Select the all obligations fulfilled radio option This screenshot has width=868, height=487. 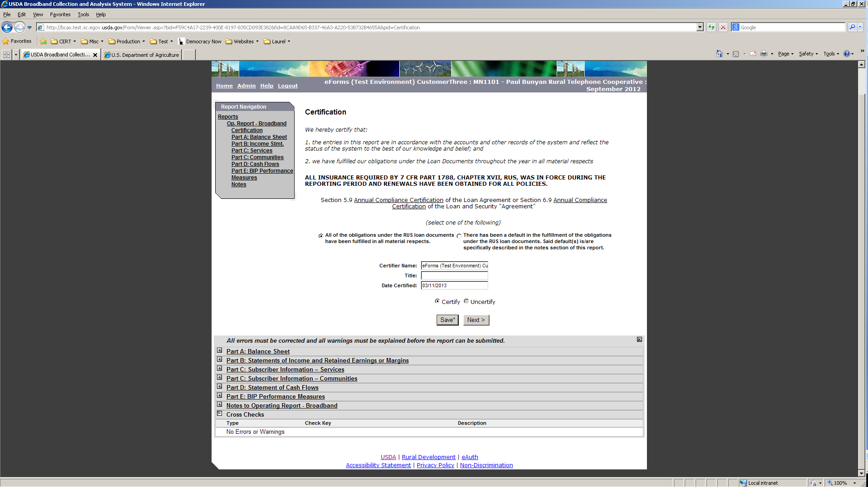point(321,236)
